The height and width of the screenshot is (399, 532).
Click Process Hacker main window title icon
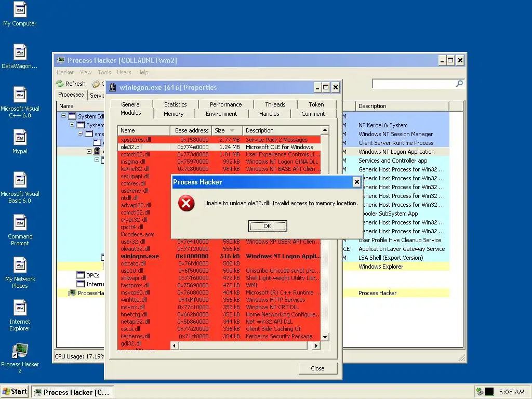(61, 60)
